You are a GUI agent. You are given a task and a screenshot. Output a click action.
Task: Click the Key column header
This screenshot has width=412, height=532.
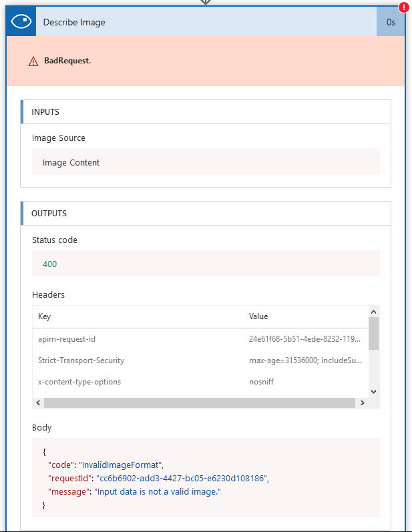coord(44,316)
